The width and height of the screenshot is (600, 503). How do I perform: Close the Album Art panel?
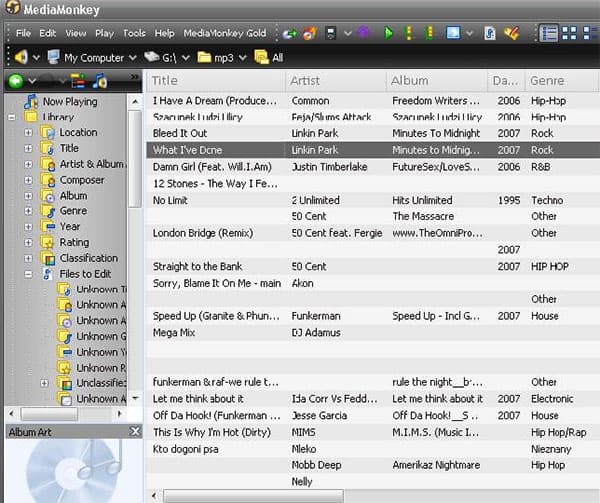(x=135, y=432)
